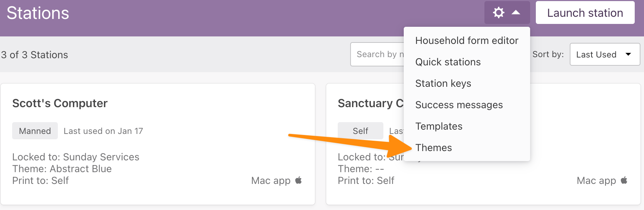Open the Last Used sort dropdown
Image resolution: width=644 pixels, height=210 pixels.
(605, 54)
